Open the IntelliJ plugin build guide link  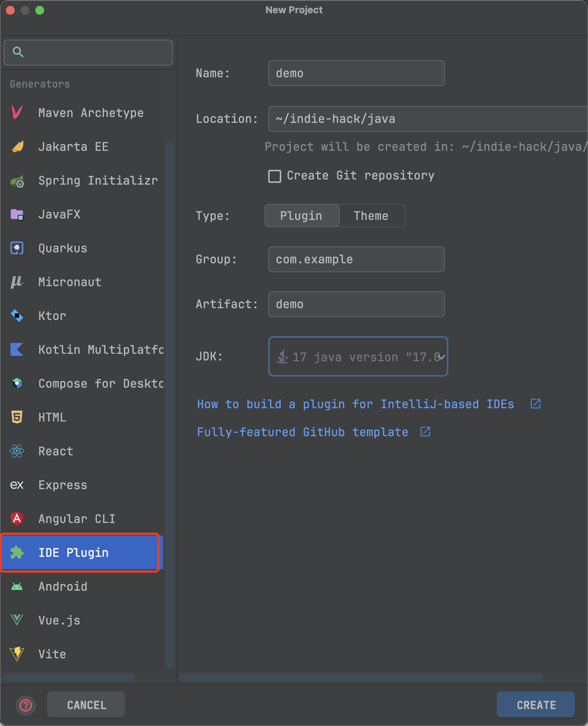(355, 404)
